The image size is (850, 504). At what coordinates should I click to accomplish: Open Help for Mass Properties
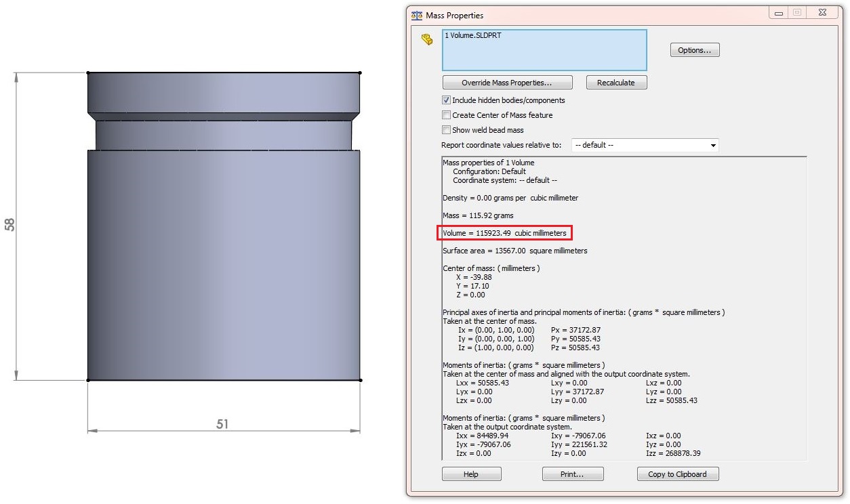471,474
